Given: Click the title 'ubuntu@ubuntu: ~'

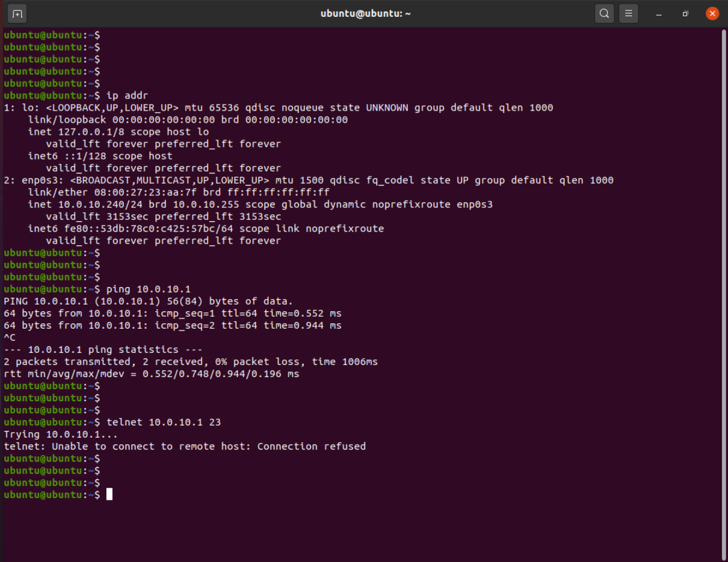Looking at the screenshot, I should pyautogui.click(x=366, y=13).
